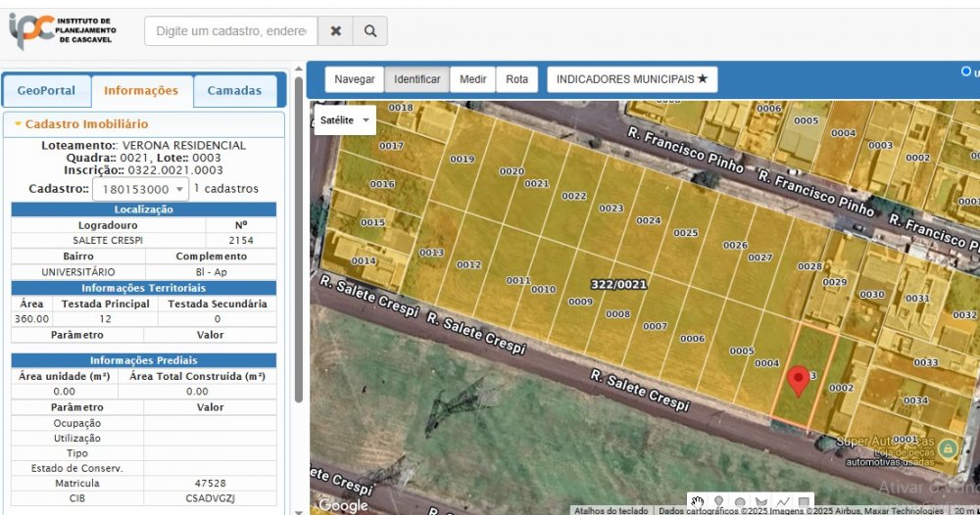Click the search magnifier icon
Screen dimensions: 980x515
tap(370, 31)
